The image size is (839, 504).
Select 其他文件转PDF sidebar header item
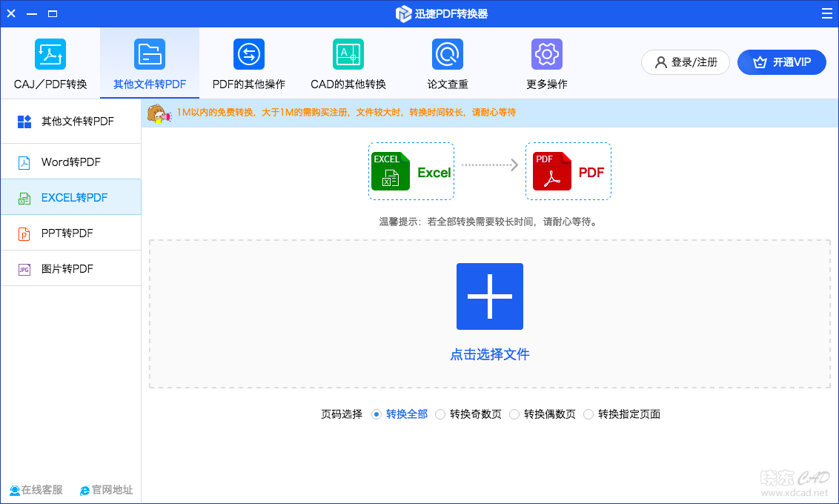[70, 122]
